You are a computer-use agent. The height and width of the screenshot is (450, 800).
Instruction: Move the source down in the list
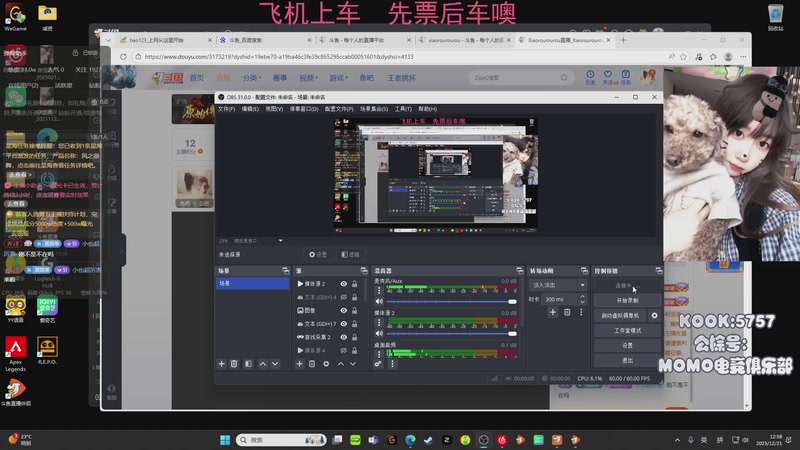tap(353, 364)
